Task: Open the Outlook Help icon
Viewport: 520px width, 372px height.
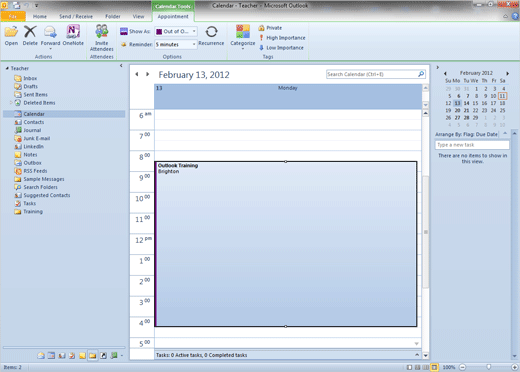Action: [x=515, y=16]
